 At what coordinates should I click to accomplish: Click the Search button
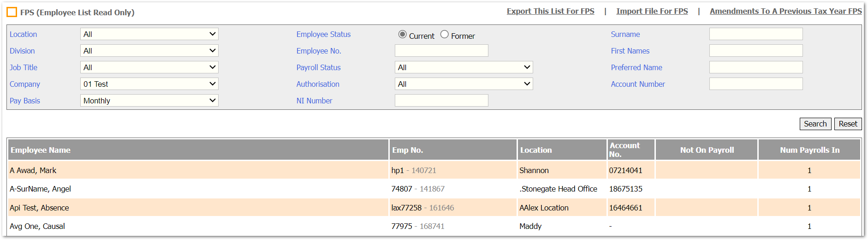pos(815,124)
